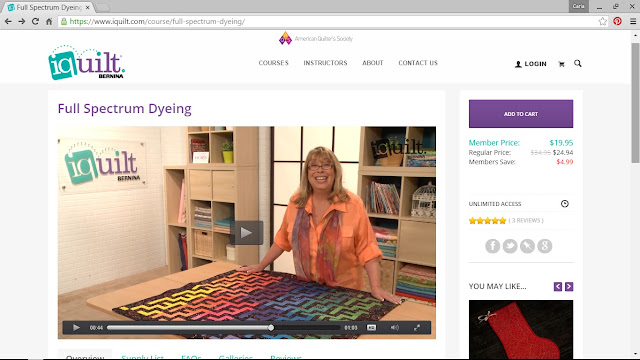Click the address bar URL

point(157,21)
